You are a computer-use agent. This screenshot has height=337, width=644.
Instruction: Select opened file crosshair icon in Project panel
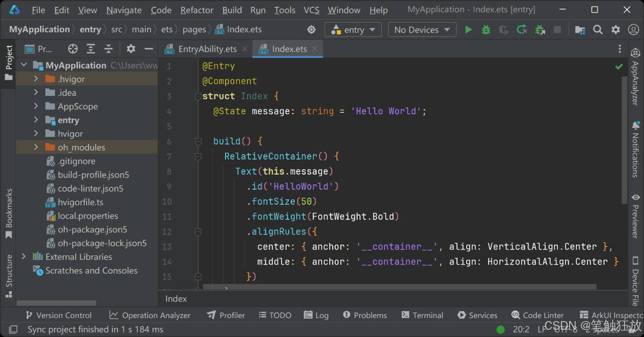pyautogui.click(x=73, y=49)
